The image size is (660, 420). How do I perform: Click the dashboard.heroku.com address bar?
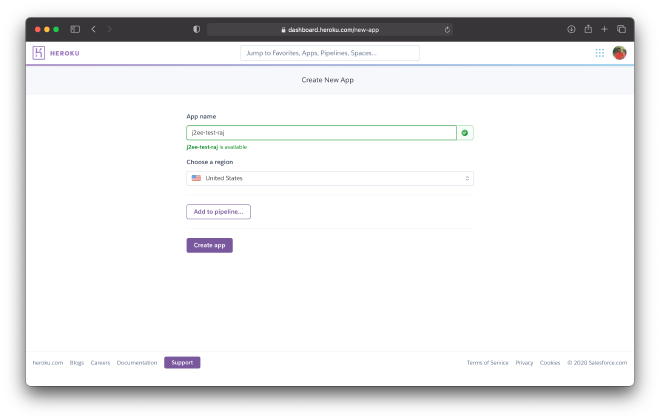tap(330, 29)
